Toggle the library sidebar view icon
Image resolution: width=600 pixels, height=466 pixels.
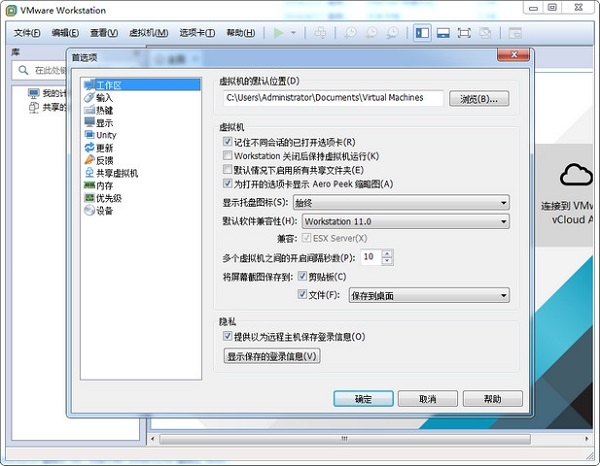[422, 33]
